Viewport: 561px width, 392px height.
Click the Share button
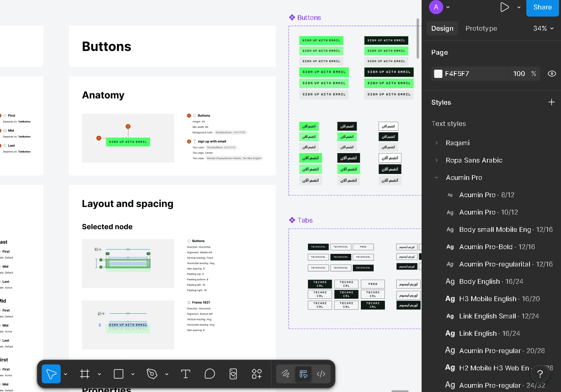(x=542, y=7)
